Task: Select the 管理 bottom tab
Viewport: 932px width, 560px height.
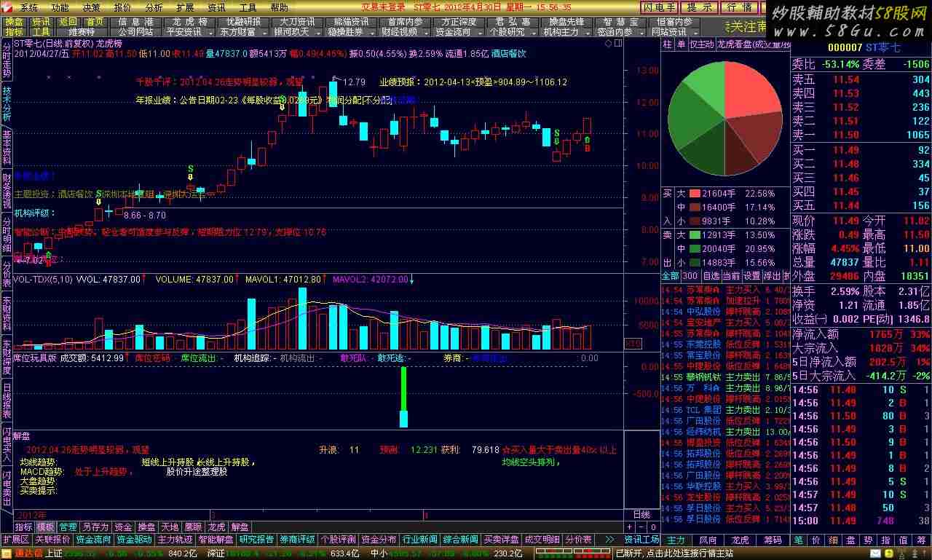Action: click(x=68, y=527)
